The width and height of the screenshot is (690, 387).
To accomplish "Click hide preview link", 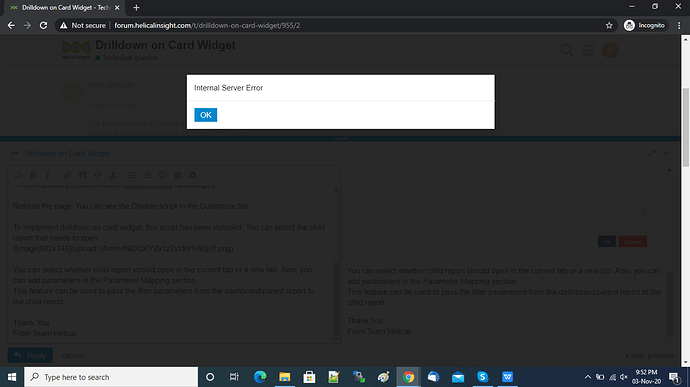I will click(650, 355).
